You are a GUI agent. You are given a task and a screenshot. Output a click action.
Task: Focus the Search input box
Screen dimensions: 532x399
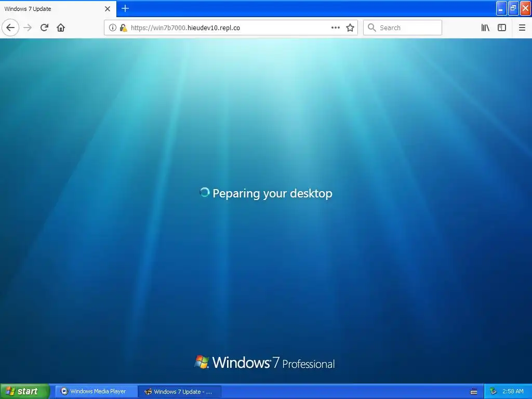(403, 28)
